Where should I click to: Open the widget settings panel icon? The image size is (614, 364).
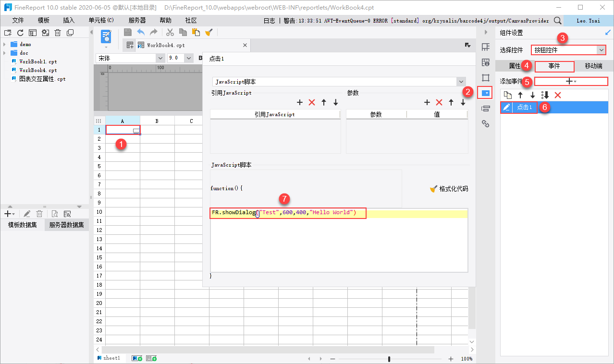(486, 93)
